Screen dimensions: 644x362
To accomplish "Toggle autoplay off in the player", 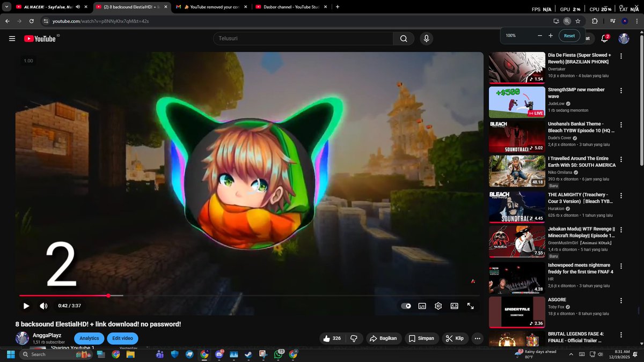I will (x=405, y=306).
